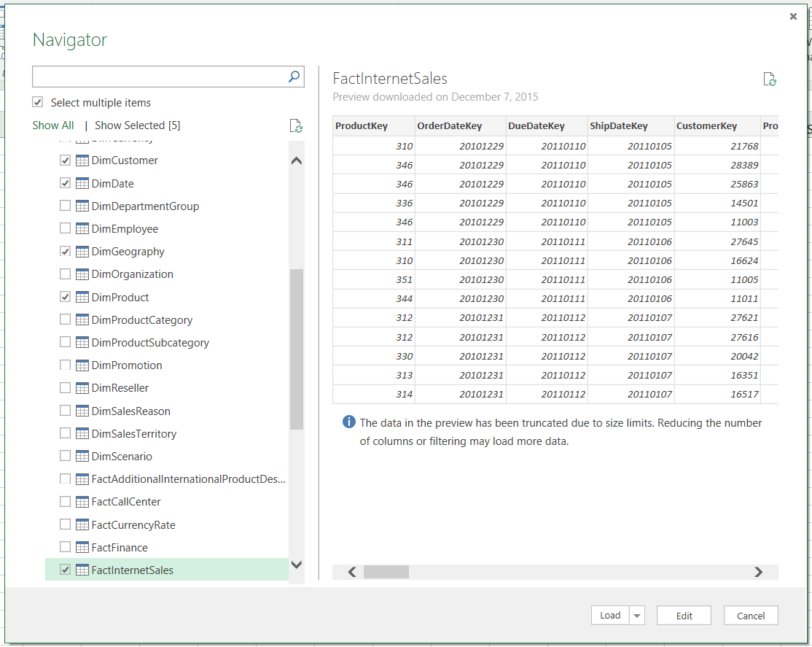Screen dimensions: 812x647
Task: Click the info icon beside truncation message
Action: pos(349,422)
